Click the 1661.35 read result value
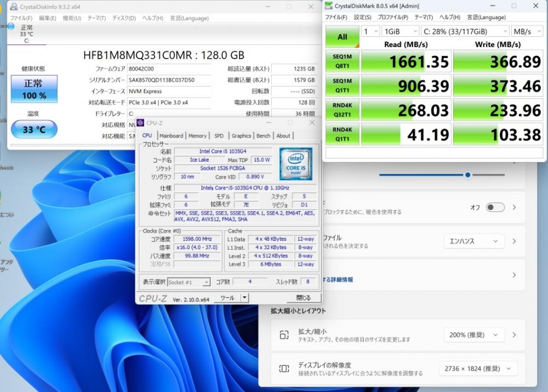The image size is (548, 392). (406, 61)
